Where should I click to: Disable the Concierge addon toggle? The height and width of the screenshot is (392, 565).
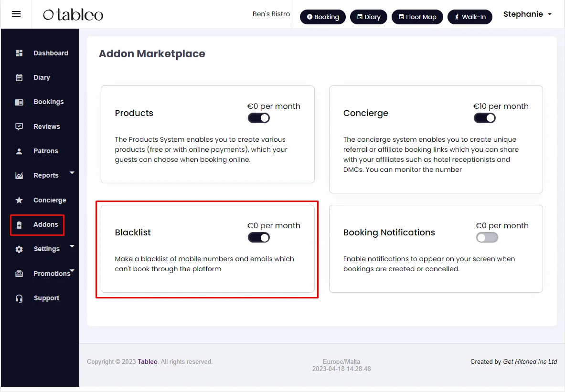(x=484, y=118)
